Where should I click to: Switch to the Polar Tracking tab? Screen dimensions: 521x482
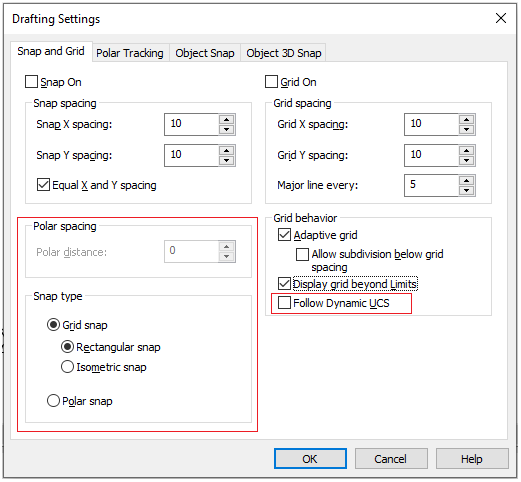[130, 53]
